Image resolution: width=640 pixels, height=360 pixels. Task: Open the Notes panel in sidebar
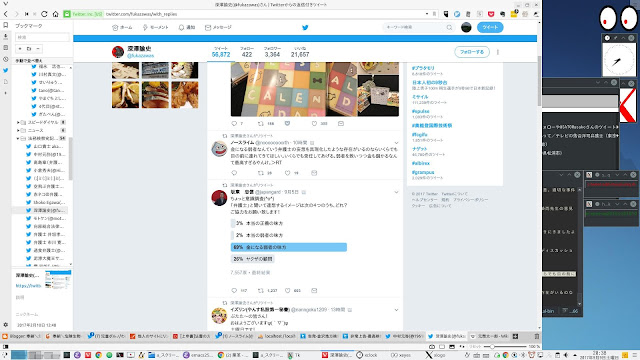tap(6, 48)
